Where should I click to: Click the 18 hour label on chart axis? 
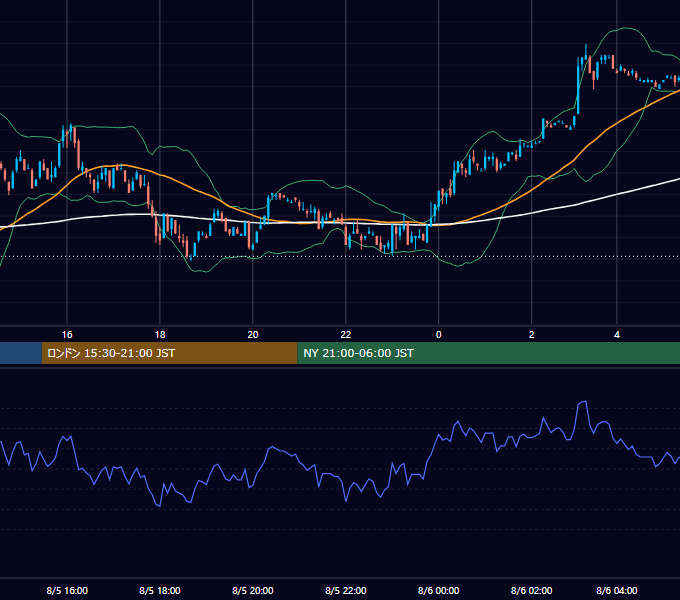pyautogui.click(x=160, y=335)
